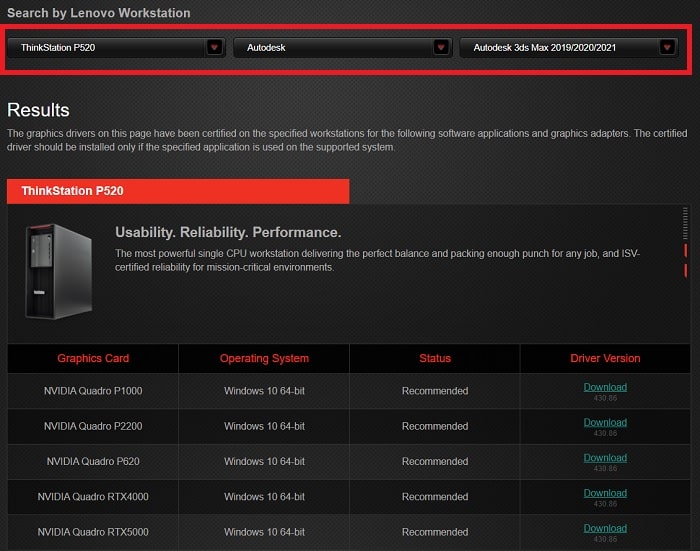Select the NVIDIA Quadro P2200 cell
The height and width of the screenshot is (551, 700).
pos(93,426)
